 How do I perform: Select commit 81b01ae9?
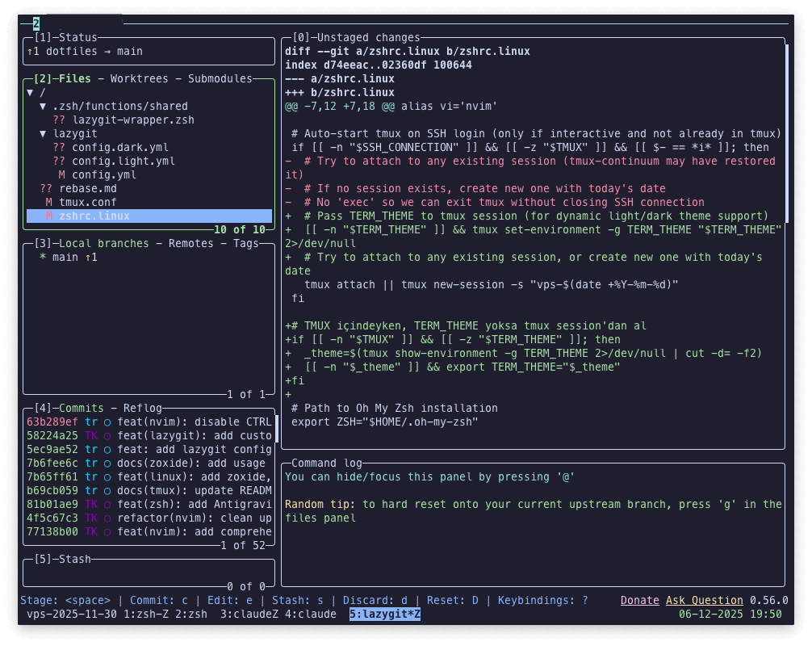[149, 505]
